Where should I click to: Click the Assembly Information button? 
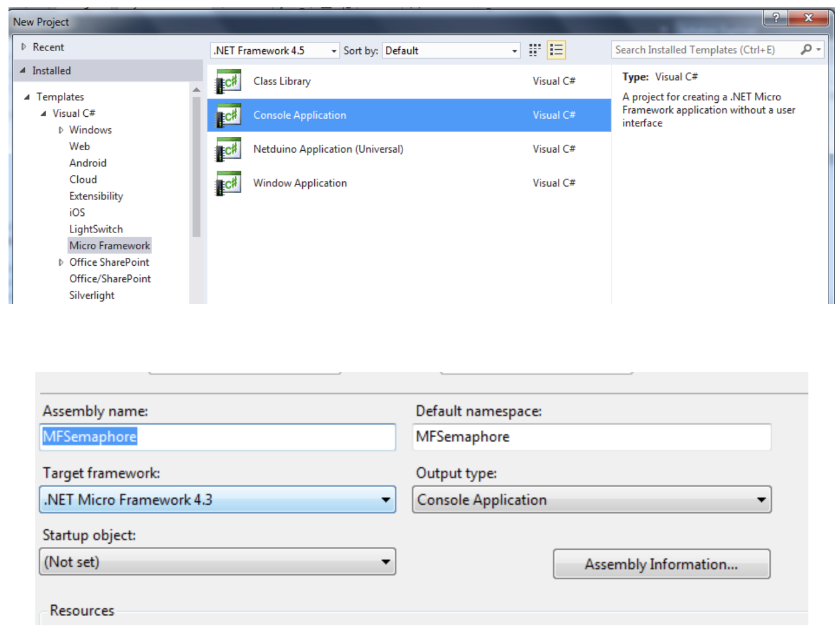click(x=661, y=564)
